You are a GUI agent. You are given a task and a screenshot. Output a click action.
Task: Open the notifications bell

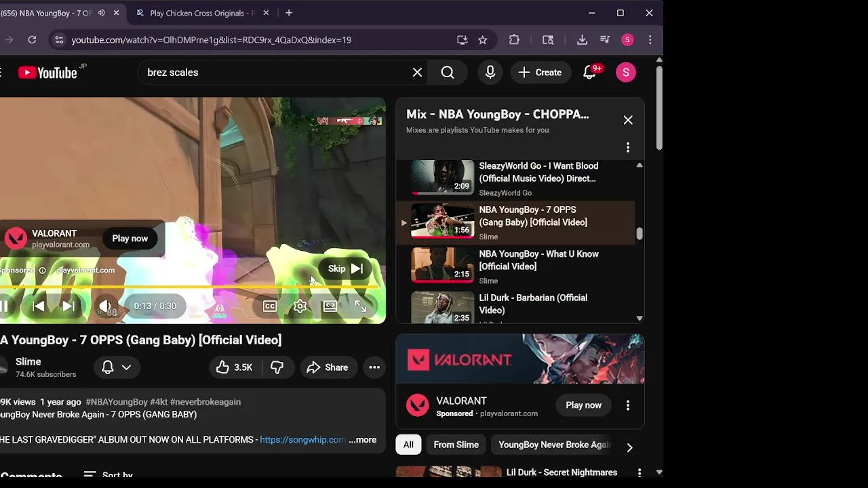(x=590, y=73)
